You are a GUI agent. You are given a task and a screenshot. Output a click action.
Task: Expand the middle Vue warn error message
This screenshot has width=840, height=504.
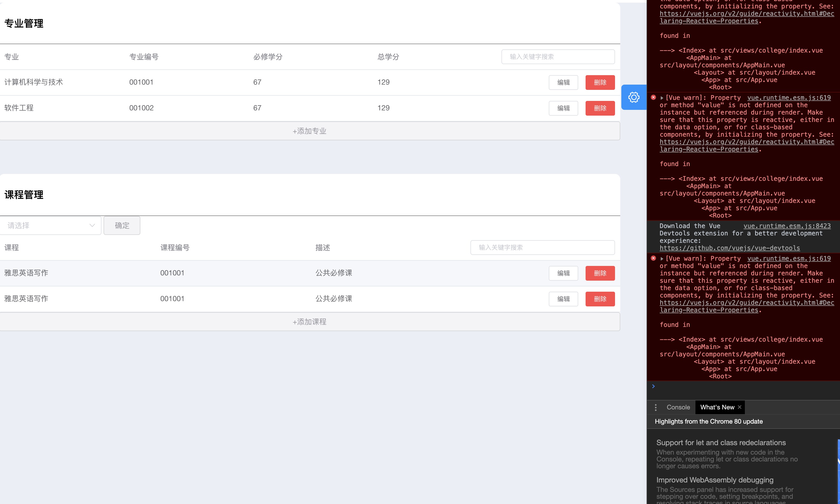pos(662,98)
